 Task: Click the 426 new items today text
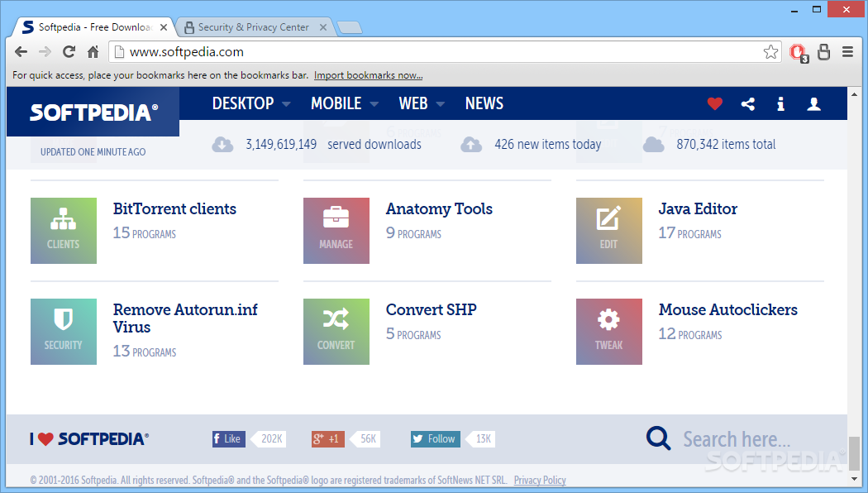tap(547, 145)
